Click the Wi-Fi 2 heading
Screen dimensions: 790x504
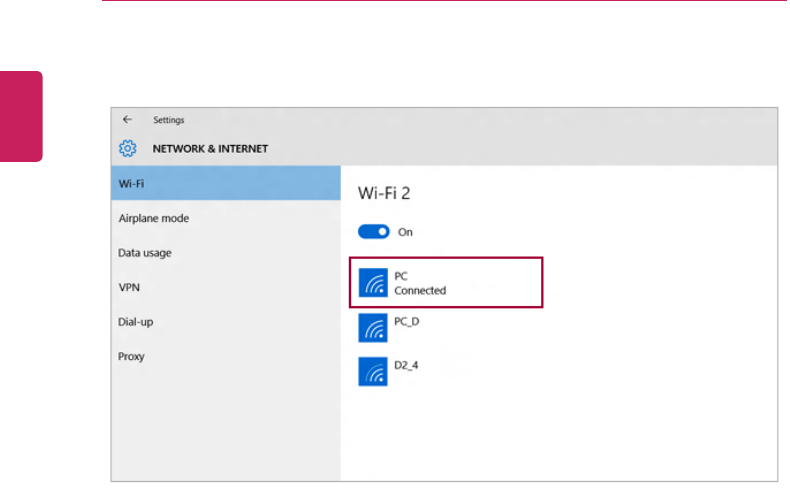pyautogui.click(x=385, y=190)
